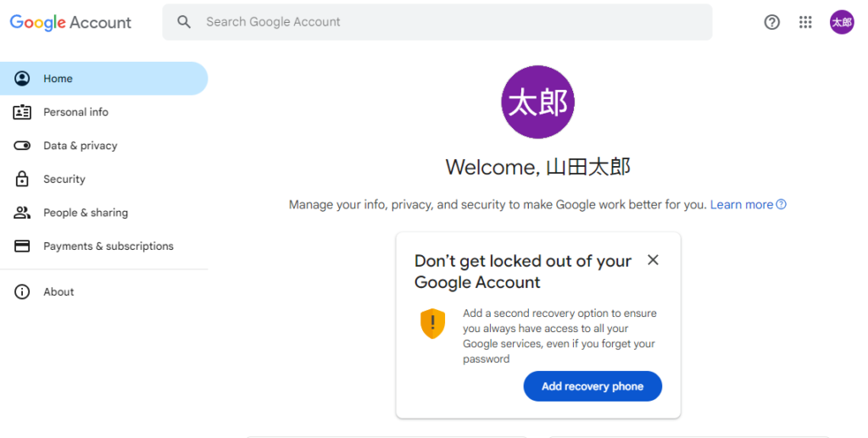Click the Search Google Account field
Viewport: 868px width, 438px height.
449,22
